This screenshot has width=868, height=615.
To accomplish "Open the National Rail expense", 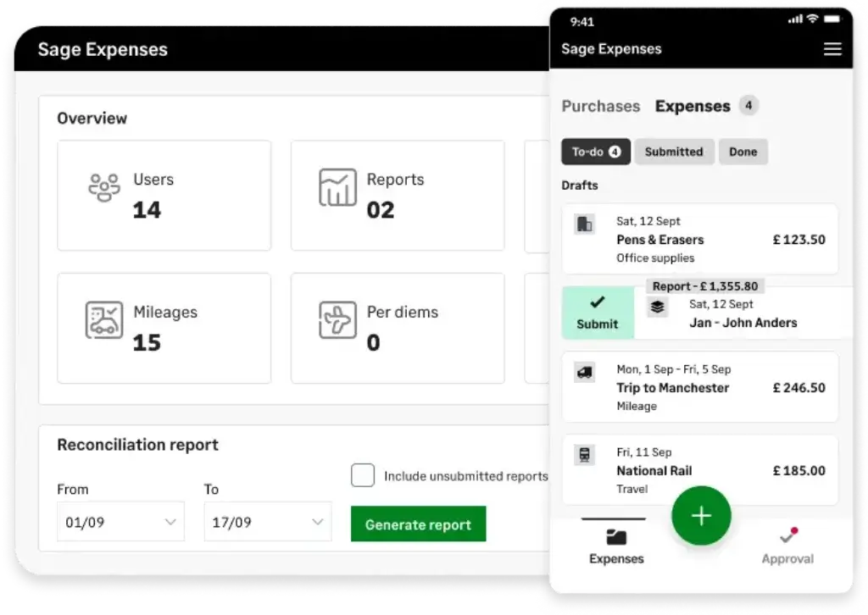I will click(700, 470).
